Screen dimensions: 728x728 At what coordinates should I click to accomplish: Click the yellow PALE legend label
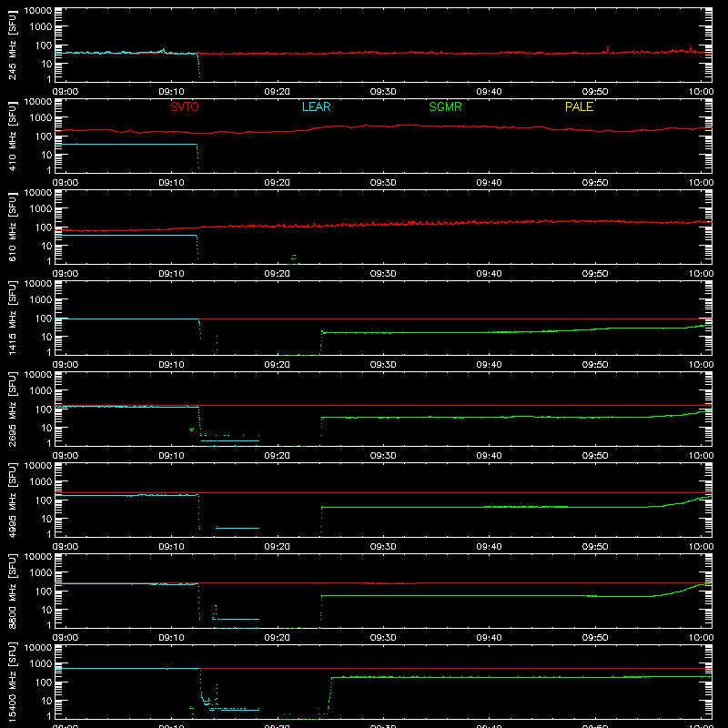tap(579, 106)
